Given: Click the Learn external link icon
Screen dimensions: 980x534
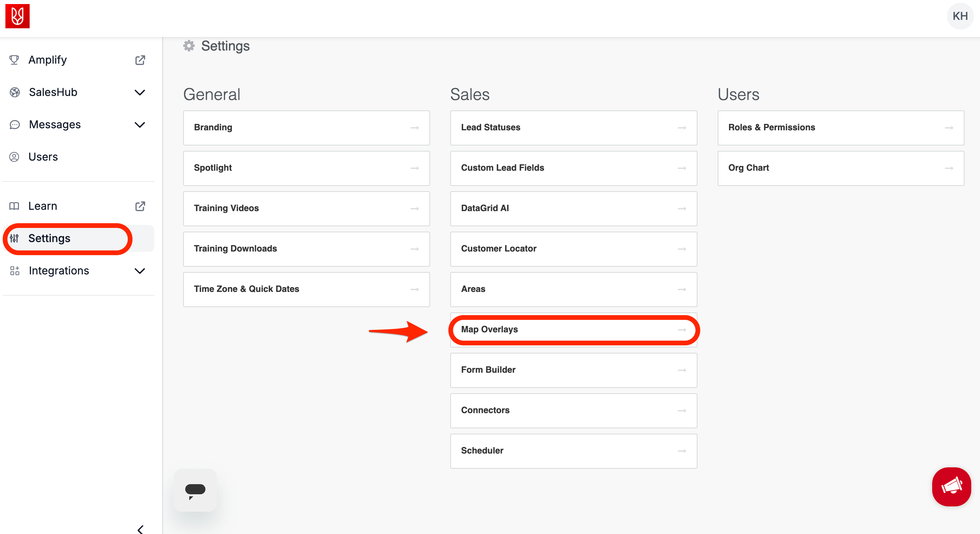Looking at the screenshot, I should point(140,206).
